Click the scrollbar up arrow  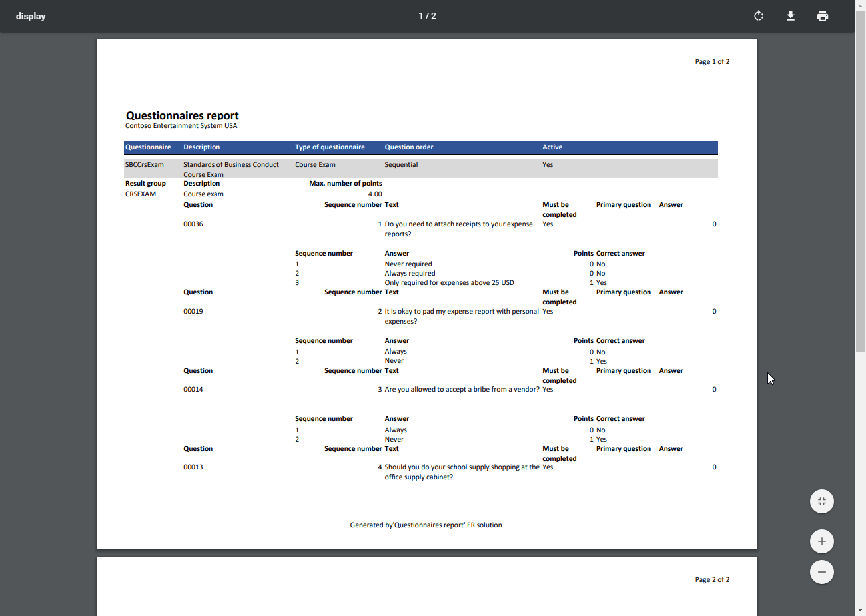tap(860, 5)
